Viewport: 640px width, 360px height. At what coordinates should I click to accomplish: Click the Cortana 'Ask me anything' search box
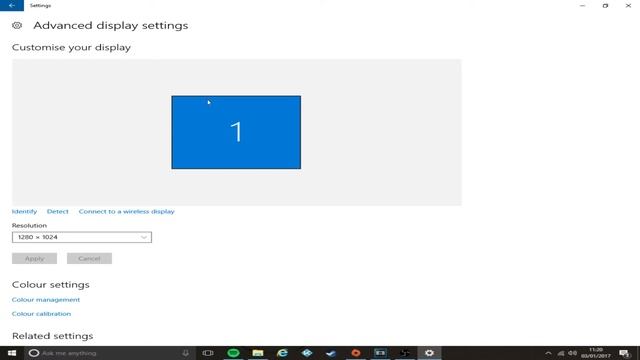click(110, 353)
